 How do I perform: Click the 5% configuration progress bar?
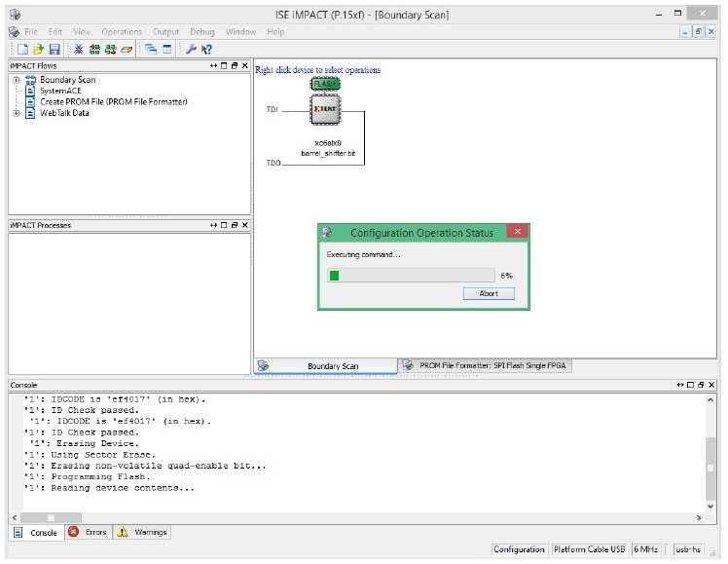(411, 276)
